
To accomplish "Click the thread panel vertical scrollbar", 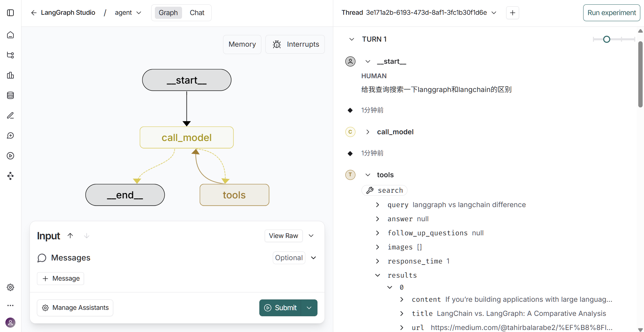I will pos(640,74).
